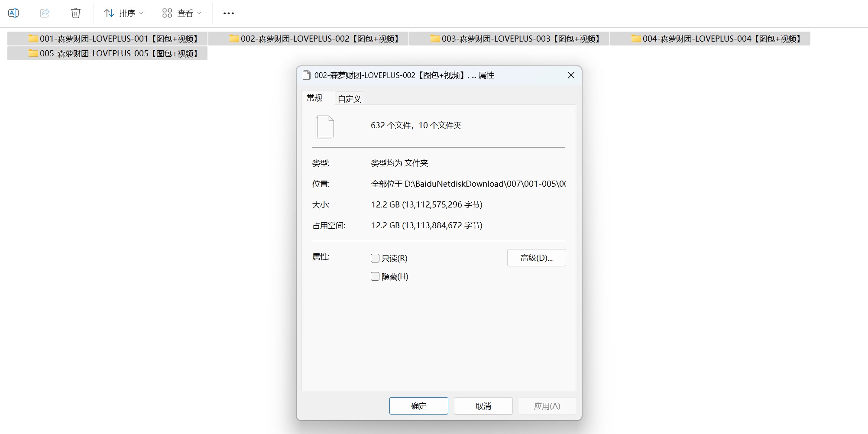
Task: Click the 取消 cancel button
Action: click(483, 406)
